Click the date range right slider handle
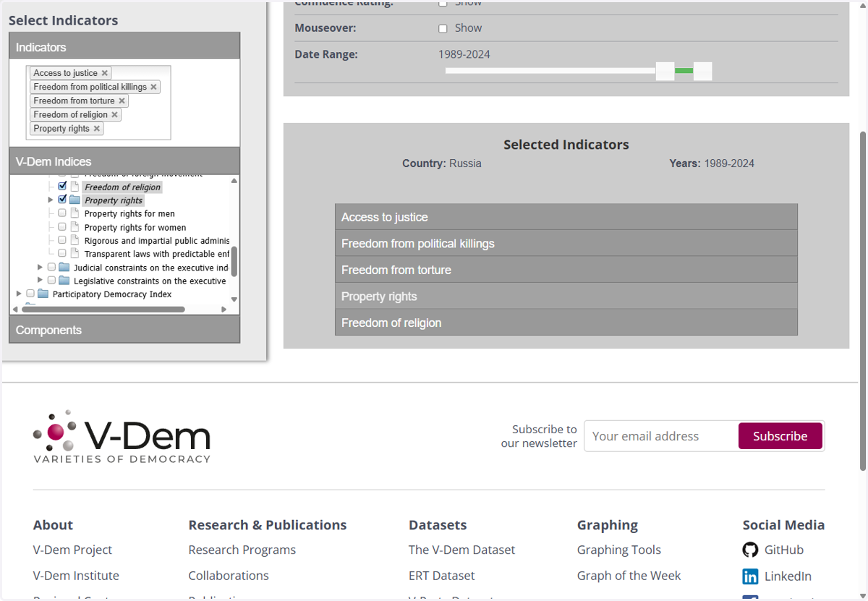 click(702, 71)
